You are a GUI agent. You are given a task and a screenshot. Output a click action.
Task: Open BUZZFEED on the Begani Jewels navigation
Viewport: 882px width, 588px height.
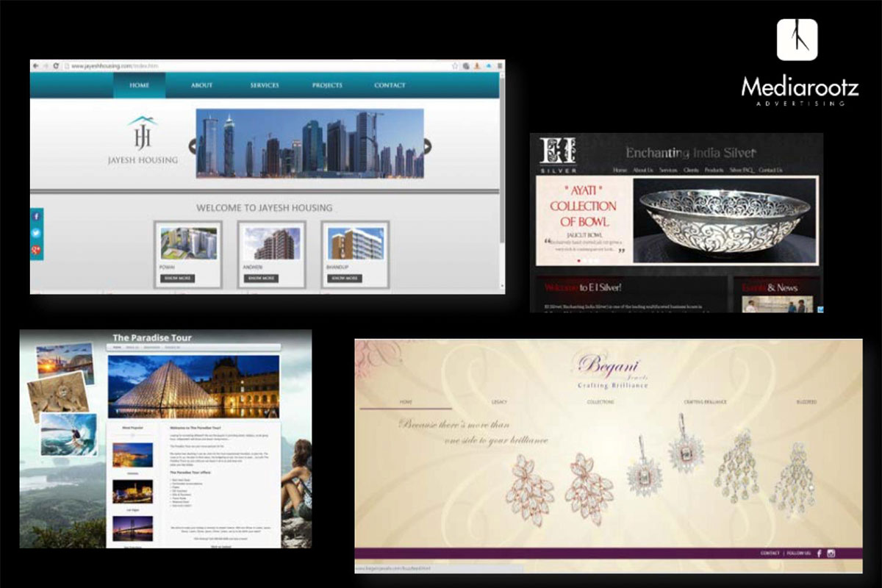pyautogui.click(x=806, y=402)
